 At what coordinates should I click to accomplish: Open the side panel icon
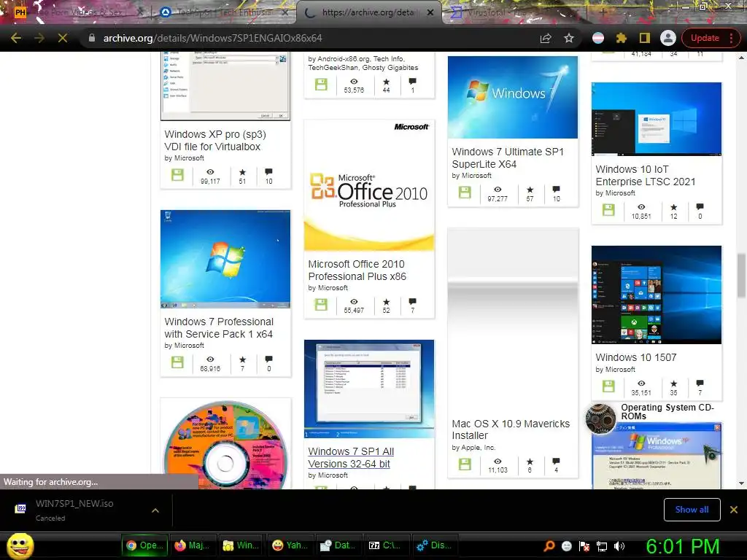coord(645,38)
